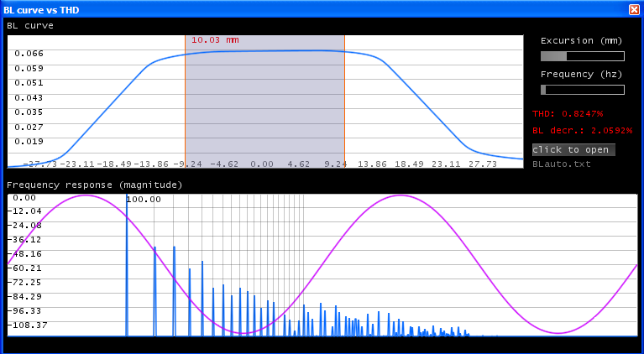Image resolution: width=644 pixels, height=354 pixels.
Task: Click the Frequency (hz) slider bar
Action: (x=583, y=90)
